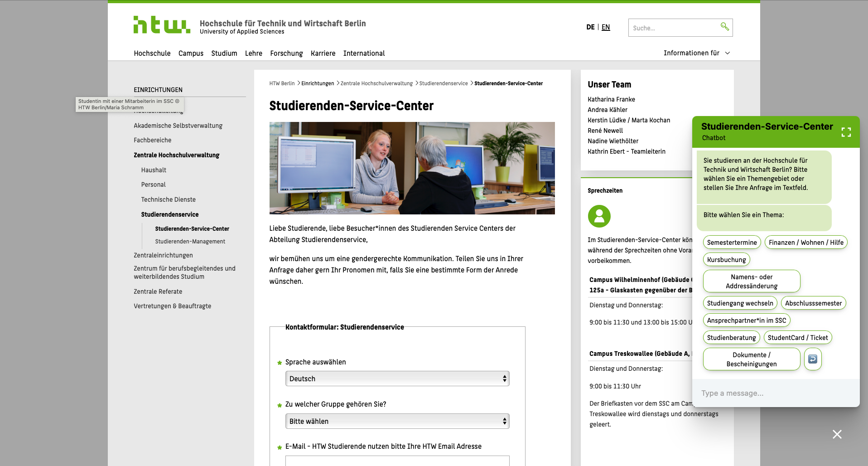The width and height of the screenshot is (868, 466).
Task: Open Zentrum für berufsbegleitendes Studium link
Action: point(184,272)
